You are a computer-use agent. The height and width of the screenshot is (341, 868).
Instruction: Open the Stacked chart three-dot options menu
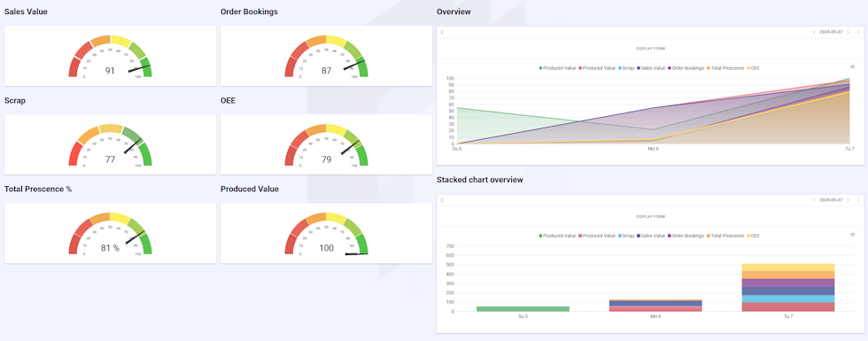(858, 200)
